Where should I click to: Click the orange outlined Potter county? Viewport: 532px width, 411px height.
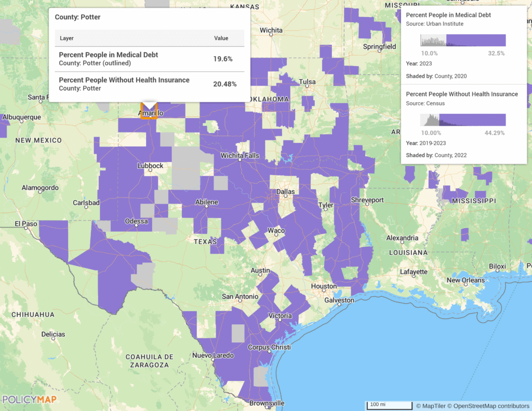click(149, 111)
